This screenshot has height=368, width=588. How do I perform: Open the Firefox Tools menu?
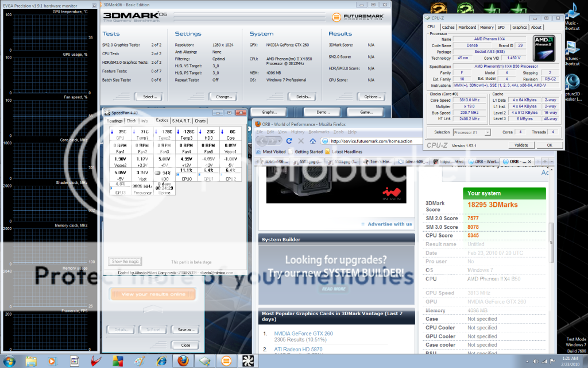coord(339,132)
